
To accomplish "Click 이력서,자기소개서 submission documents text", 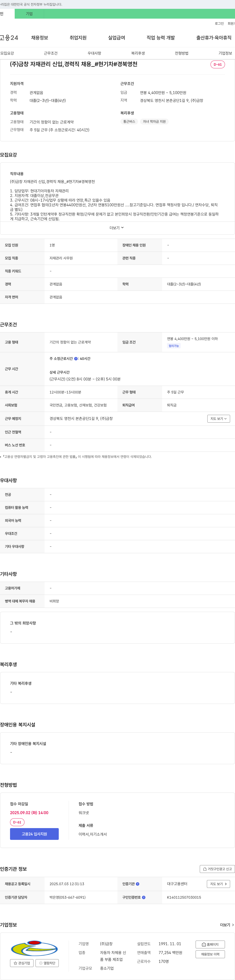I will point(93,834).
